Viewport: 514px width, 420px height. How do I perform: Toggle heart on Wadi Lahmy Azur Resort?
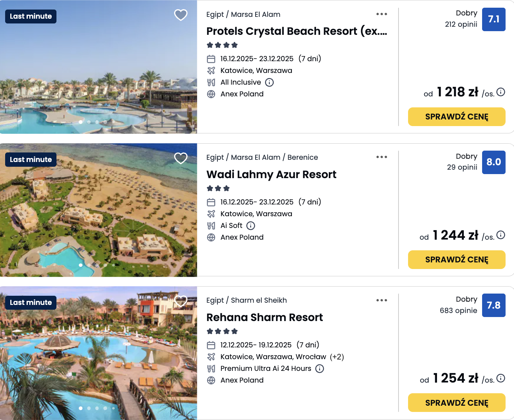point(181,158)
